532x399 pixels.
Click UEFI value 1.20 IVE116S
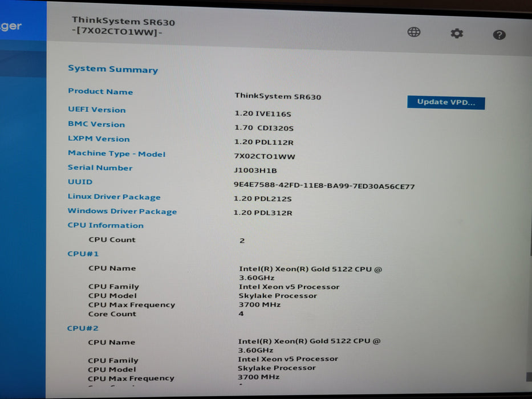263,113
